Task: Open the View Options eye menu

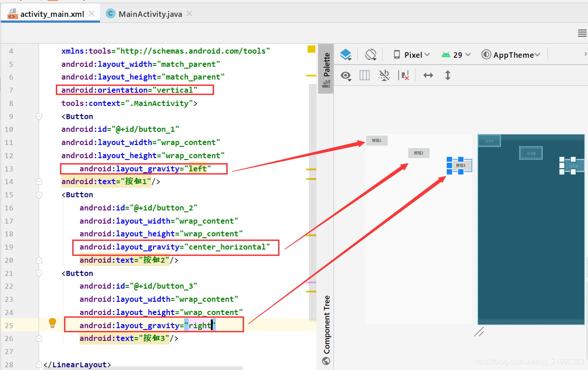Action: click(346, 75)
